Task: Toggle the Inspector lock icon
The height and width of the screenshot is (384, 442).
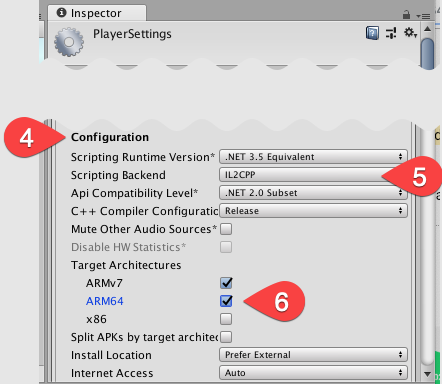Action: click(406, 15)
